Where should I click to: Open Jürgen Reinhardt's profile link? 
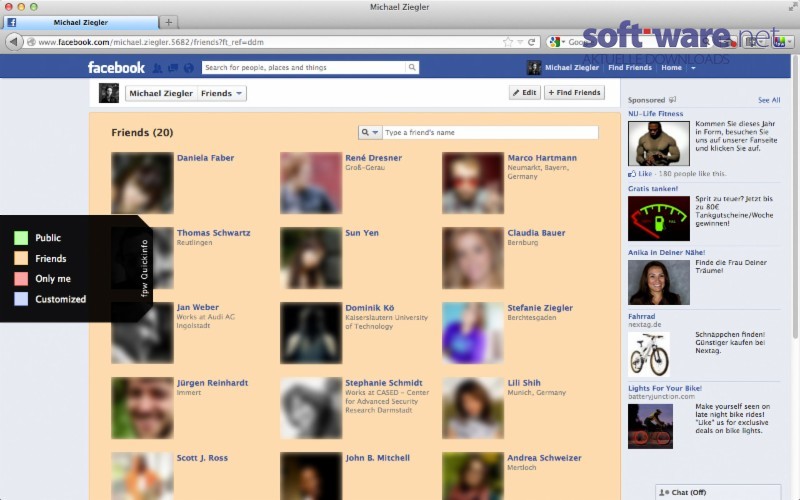coord(212,383)
